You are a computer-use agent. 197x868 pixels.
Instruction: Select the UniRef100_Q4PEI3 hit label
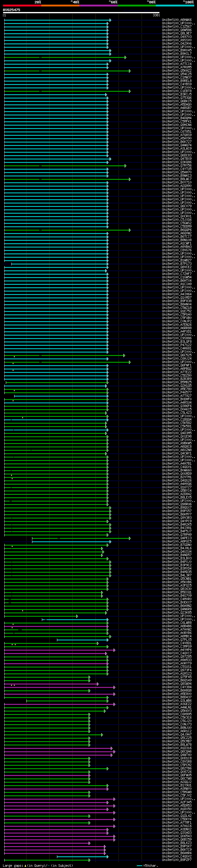pos(177,538)
